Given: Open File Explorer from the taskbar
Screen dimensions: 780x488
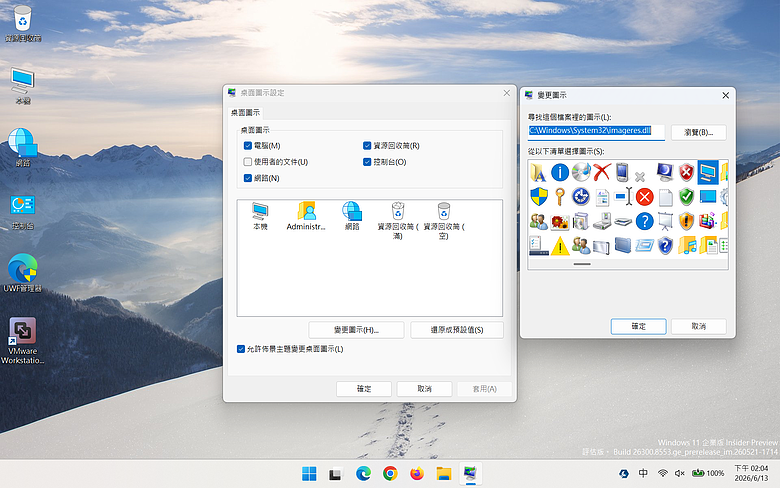Looking at the screenshot, I should (x=444, y=474).
